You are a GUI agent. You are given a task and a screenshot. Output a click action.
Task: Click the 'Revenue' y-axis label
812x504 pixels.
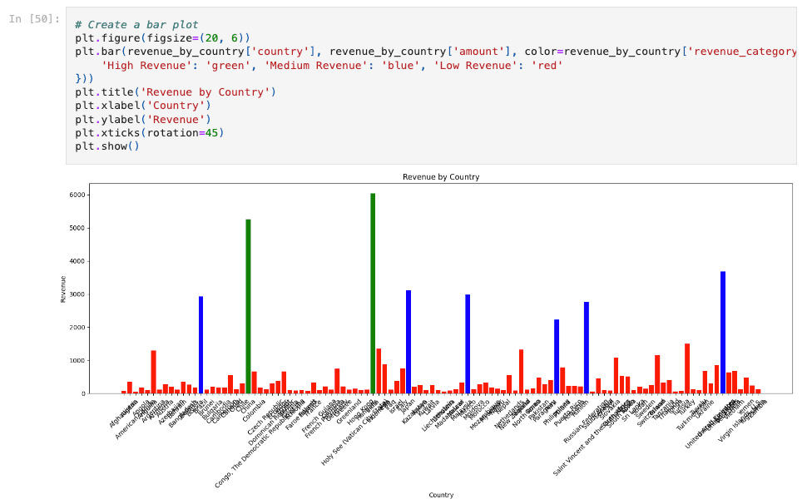[63, 289]
